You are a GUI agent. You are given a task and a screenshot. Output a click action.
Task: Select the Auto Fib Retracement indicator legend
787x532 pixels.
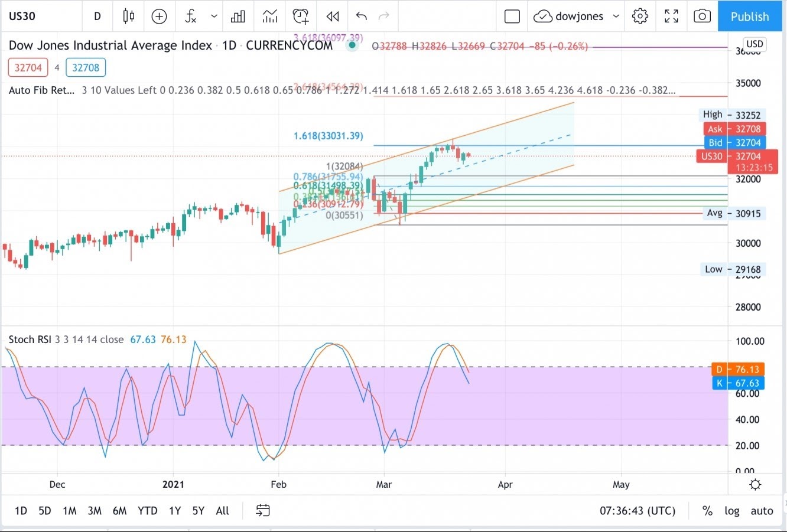tap(41, 90)
